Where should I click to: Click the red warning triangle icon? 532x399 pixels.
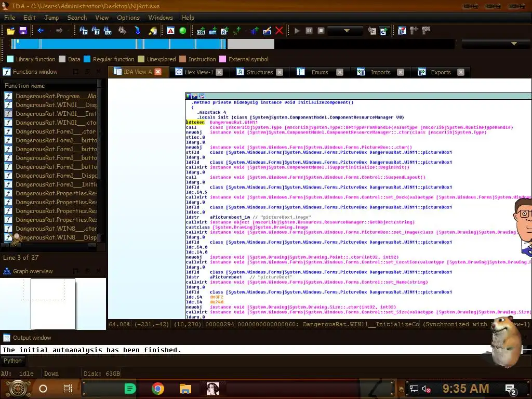coord(170,31)
